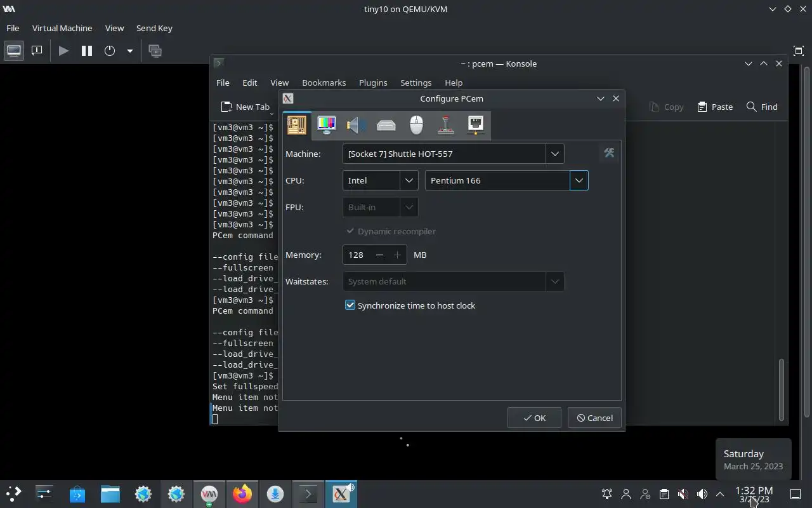Open Konsole File menu
This screenshot has height=508, width=812.
(223, 83)
